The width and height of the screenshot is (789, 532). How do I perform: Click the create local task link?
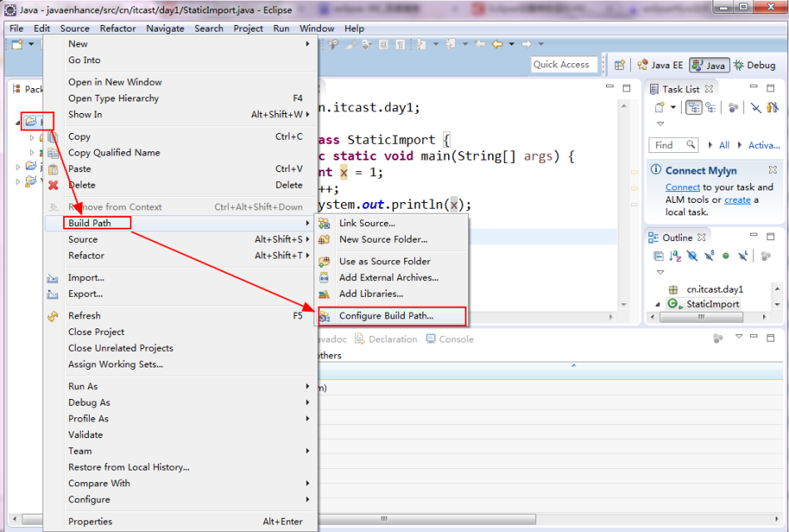tap(737, 199)
